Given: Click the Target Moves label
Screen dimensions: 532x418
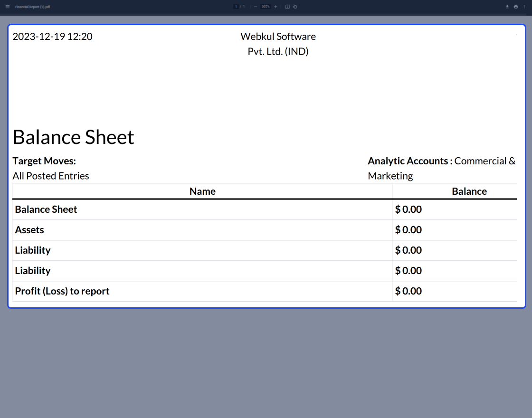Looking at the screenshot, I should [44, 161].
